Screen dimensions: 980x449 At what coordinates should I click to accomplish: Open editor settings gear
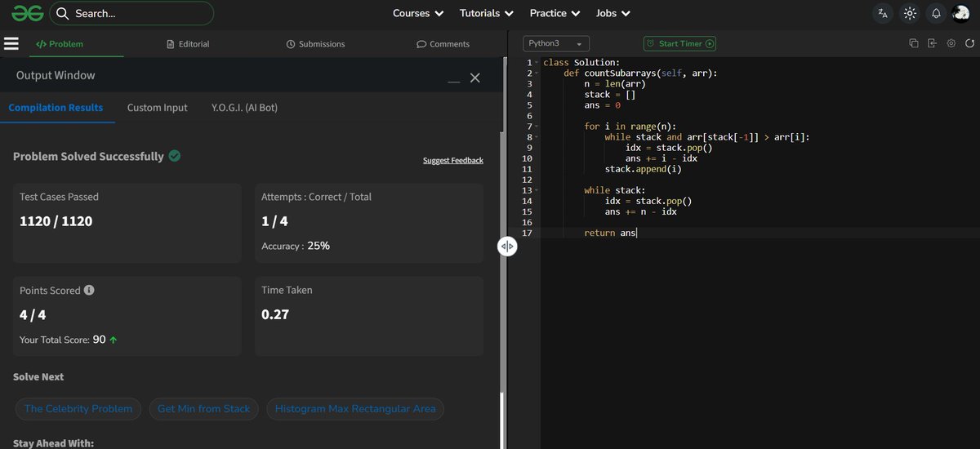pos(951,43)
